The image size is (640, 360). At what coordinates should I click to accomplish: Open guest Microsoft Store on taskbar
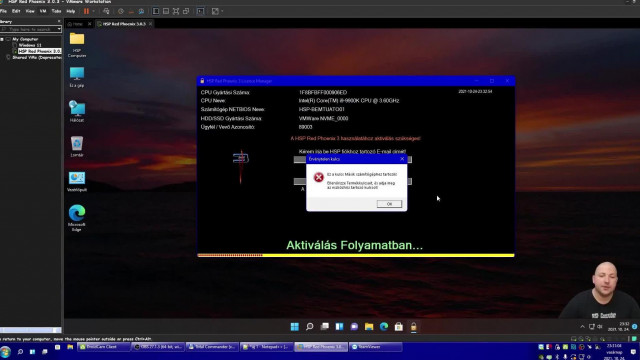click(399, 327)
